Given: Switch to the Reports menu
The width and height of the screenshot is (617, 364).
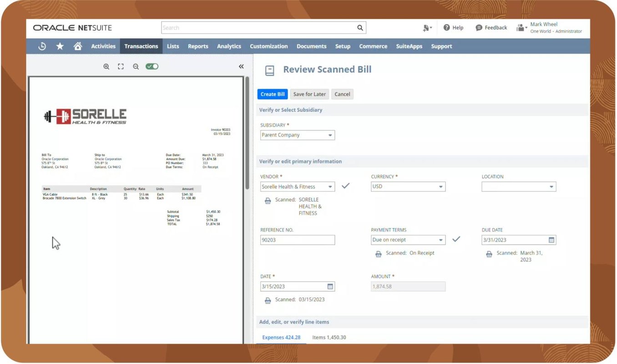Looking at the screenshot, I should tap(197, 46).
